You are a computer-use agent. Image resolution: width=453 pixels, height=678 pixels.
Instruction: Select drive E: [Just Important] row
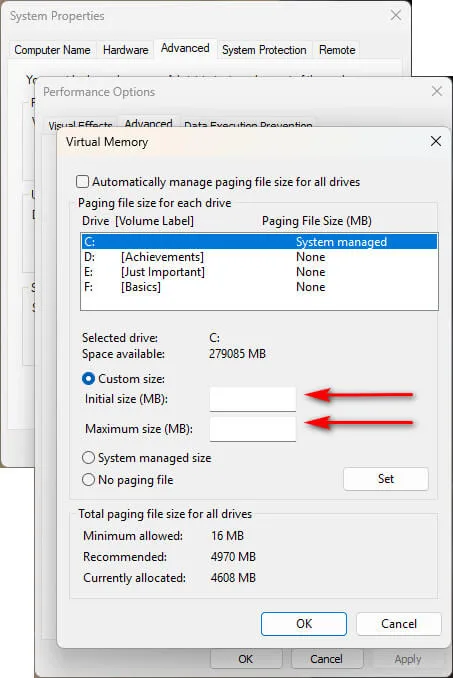pyautogui.click(x=259, y=272)
